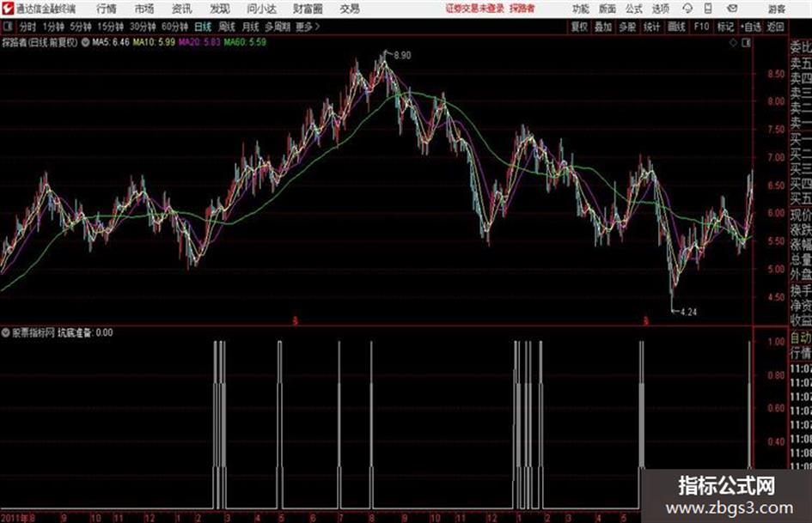Open the 多周期 multi-period tab

click(278, 27)
